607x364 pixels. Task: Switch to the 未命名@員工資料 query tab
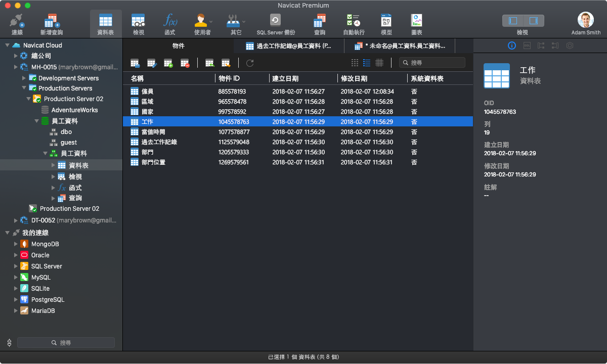pyautogui.click(x=400, y=46)
